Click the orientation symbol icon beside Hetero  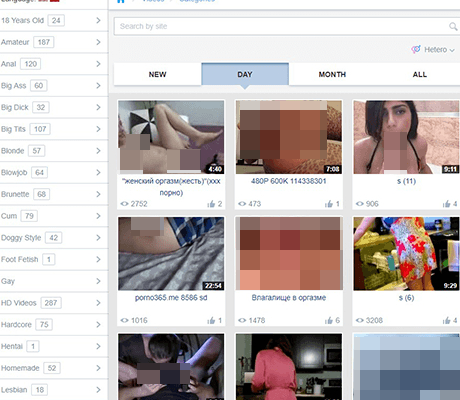[x=416, y=49]
